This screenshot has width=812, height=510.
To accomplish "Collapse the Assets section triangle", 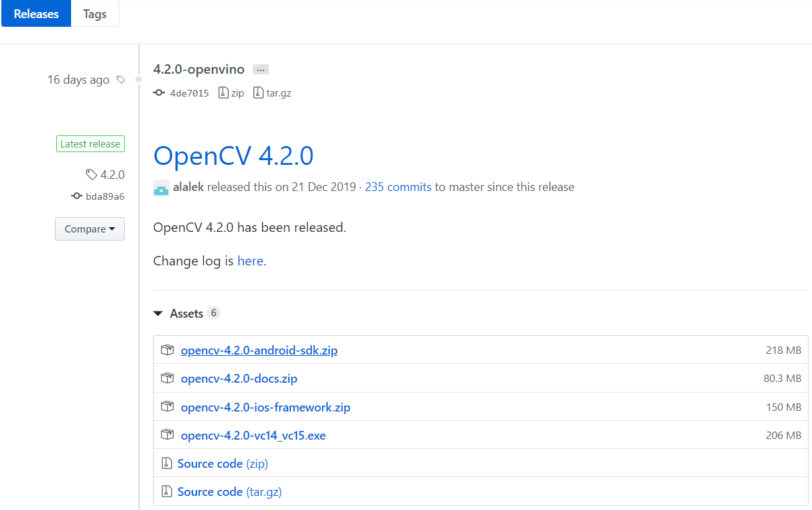I will [x=158, y=314].
